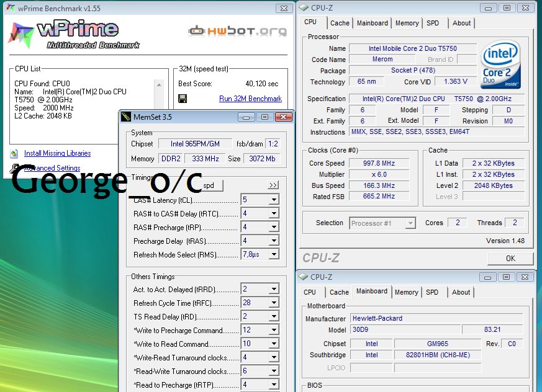Click the MemSet title bar icon

pos(127,117)
